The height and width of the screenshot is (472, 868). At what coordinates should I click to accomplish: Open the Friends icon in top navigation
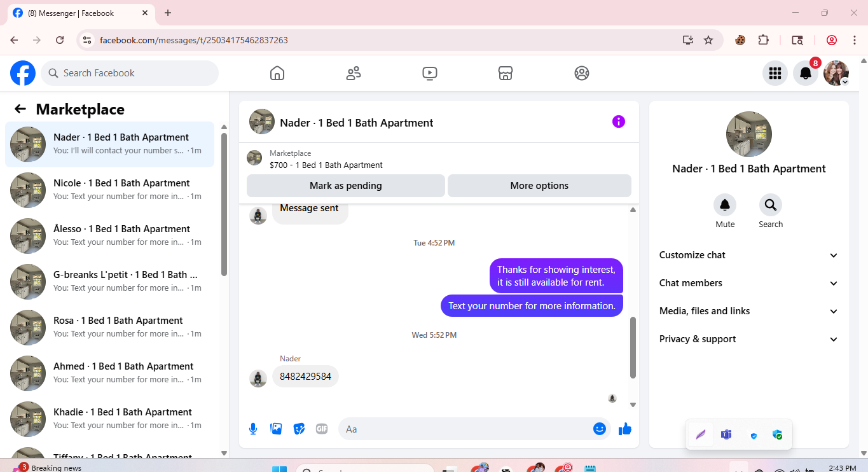click(x=354, y=73)
